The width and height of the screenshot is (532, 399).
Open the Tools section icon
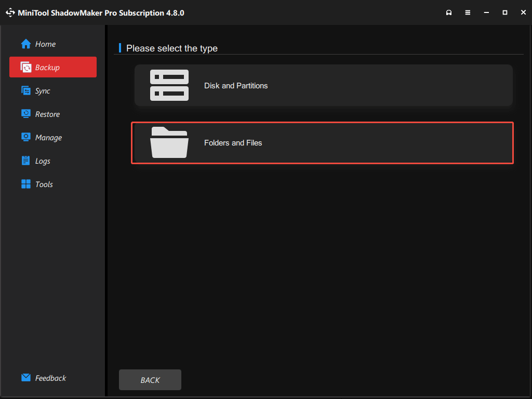(x=25, y=184)
